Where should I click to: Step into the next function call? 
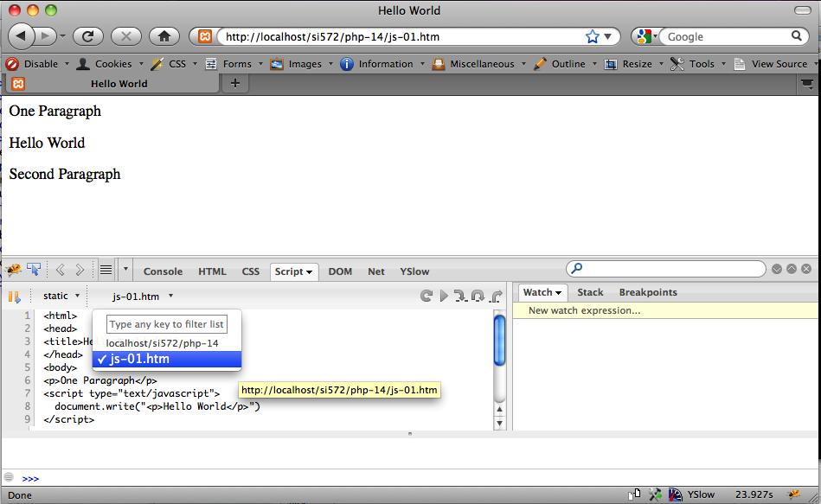point(459,297)
